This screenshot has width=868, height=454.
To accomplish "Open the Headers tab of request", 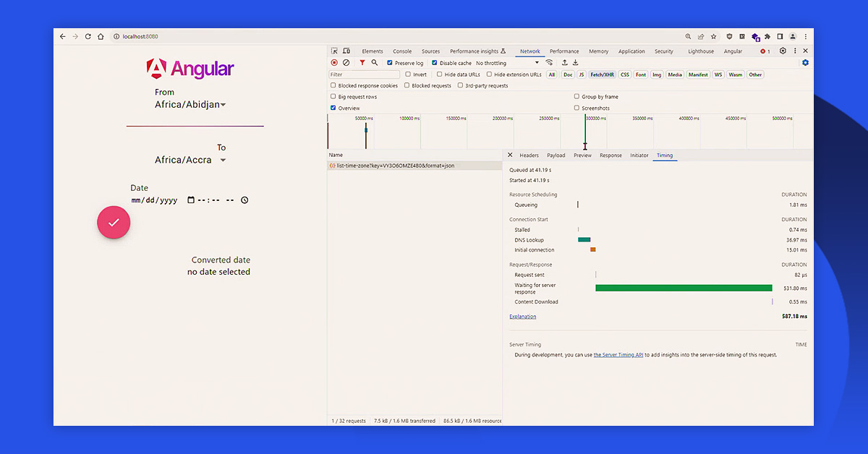I will click(529, 155).
